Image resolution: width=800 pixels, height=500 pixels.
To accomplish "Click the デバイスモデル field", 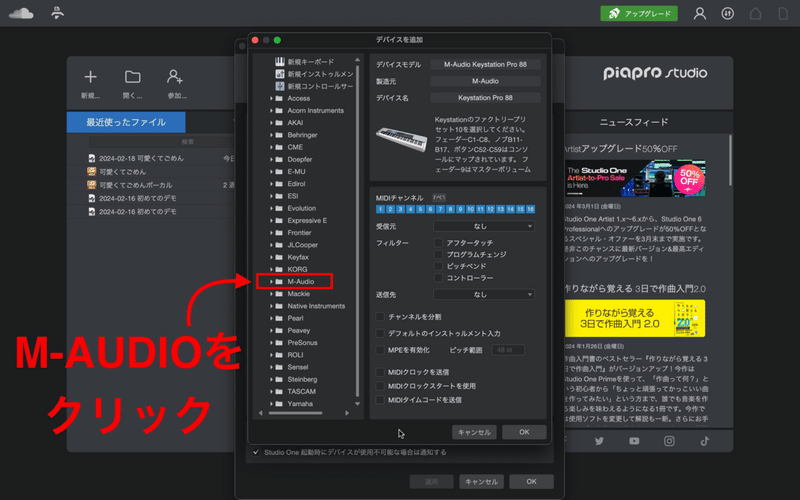I will (x=485, y=64).
